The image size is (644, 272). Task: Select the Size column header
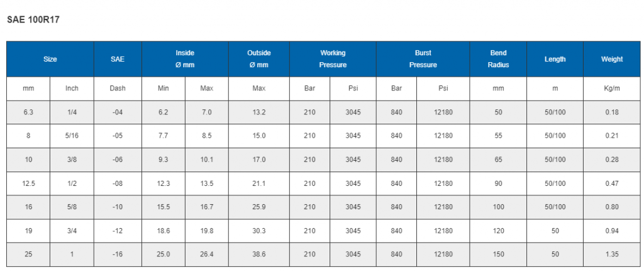(x=50, y=59)
